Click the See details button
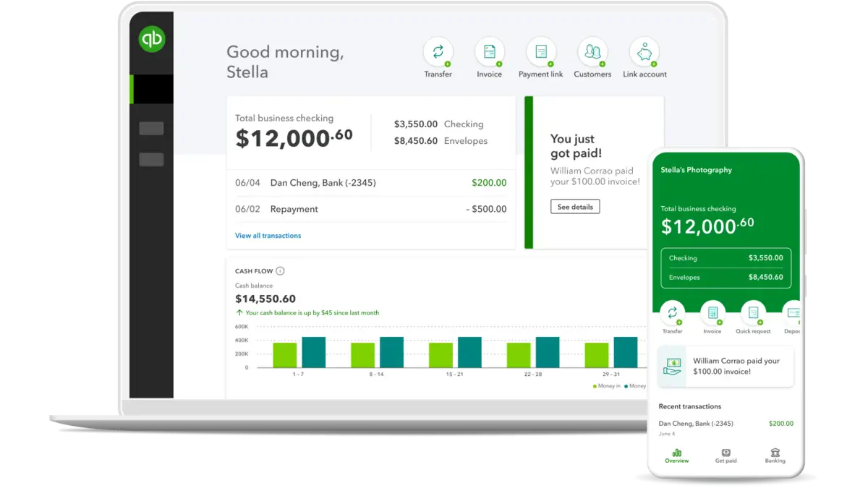868x488 pixels. (575, 207)
